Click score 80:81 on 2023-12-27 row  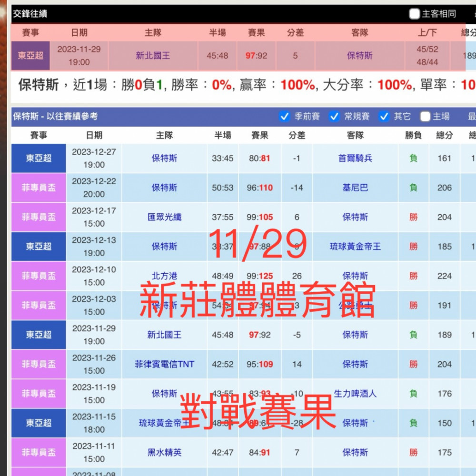(259, 158)
